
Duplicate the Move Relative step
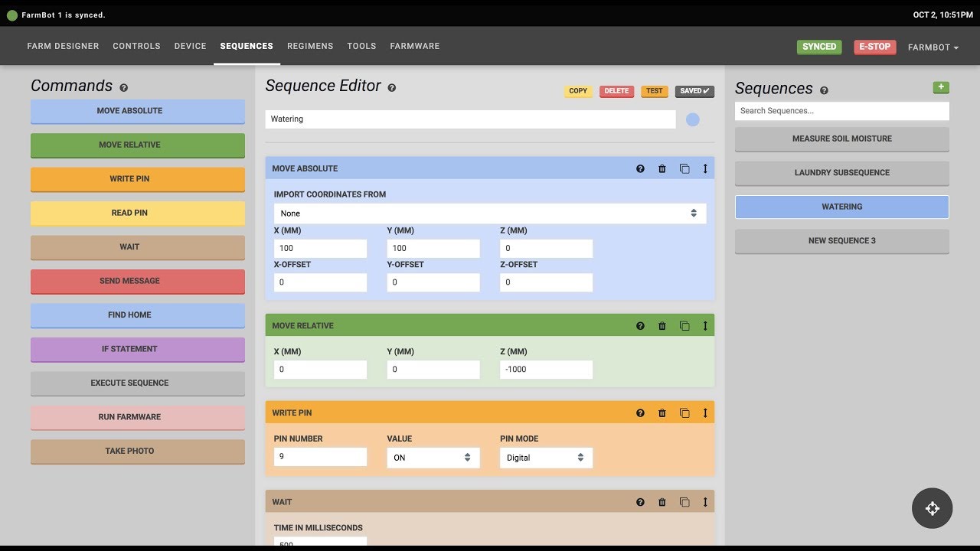click(x=684, y=325)
